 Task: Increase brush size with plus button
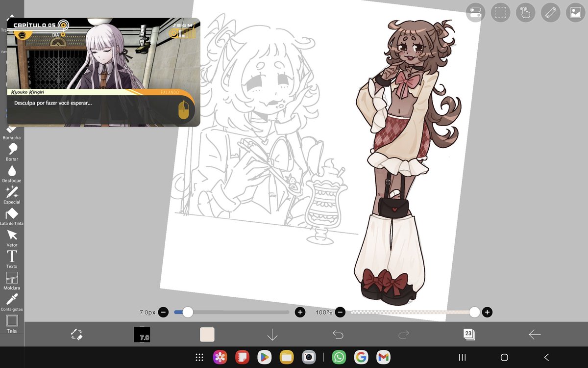(x=300, y=312)
